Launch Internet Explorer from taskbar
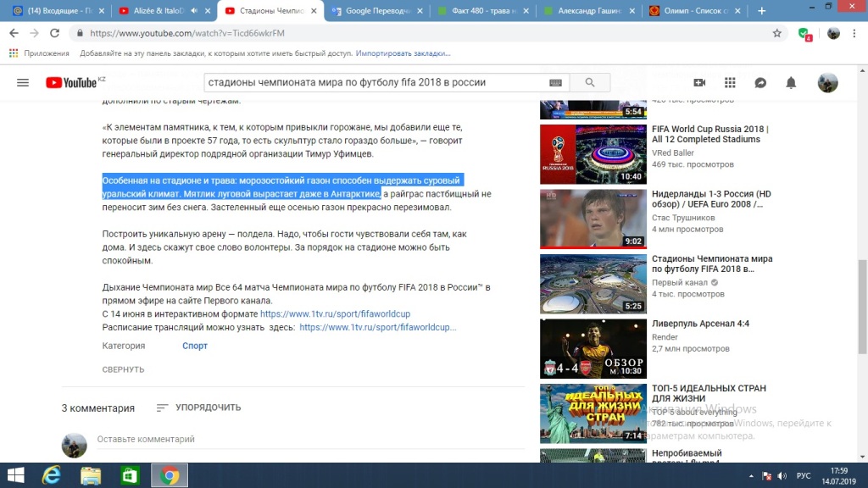Image resolution: width=868 pixels, height=488 pixels. point(52,475)
